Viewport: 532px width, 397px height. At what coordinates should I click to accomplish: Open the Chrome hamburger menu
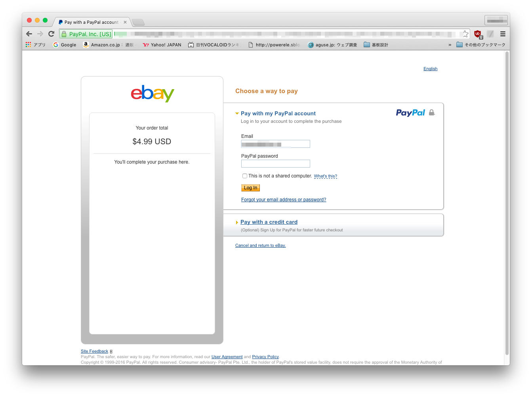tap(503, 34)
